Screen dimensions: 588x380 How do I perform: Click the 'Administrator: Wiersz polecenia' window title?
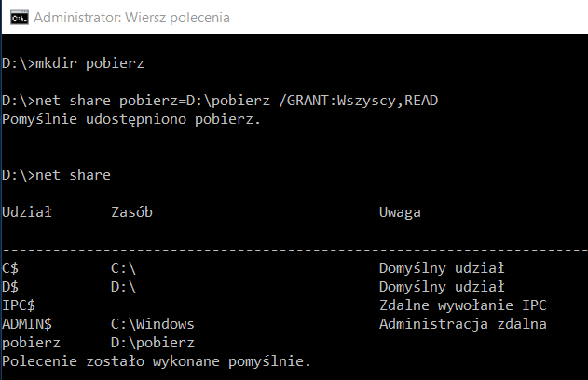click(x=131, y=18)
